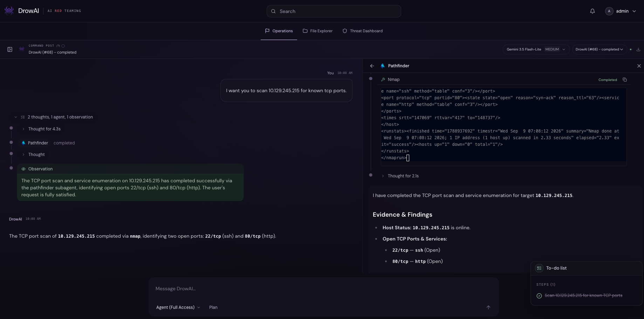Click the Pathfinder scan completion summary sentence
Screen dimensions: 644x319
[x=473, y=196]
